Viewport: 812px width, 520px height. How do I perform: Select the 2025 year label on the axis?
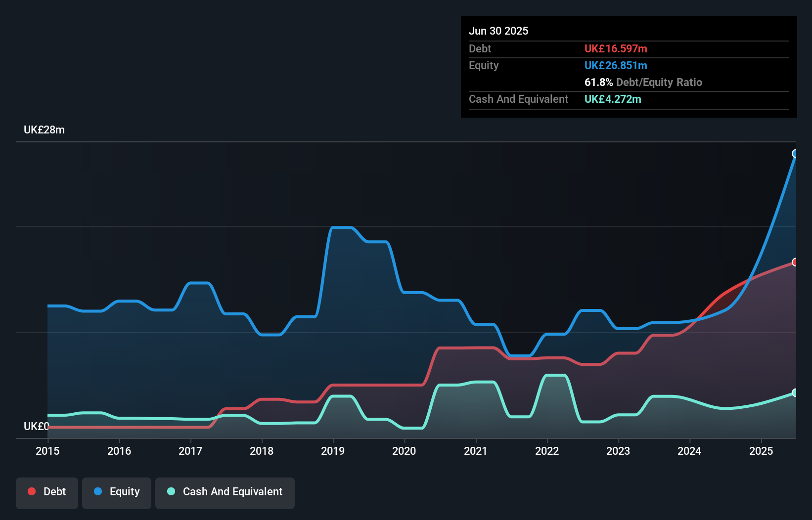pos(761,451)
